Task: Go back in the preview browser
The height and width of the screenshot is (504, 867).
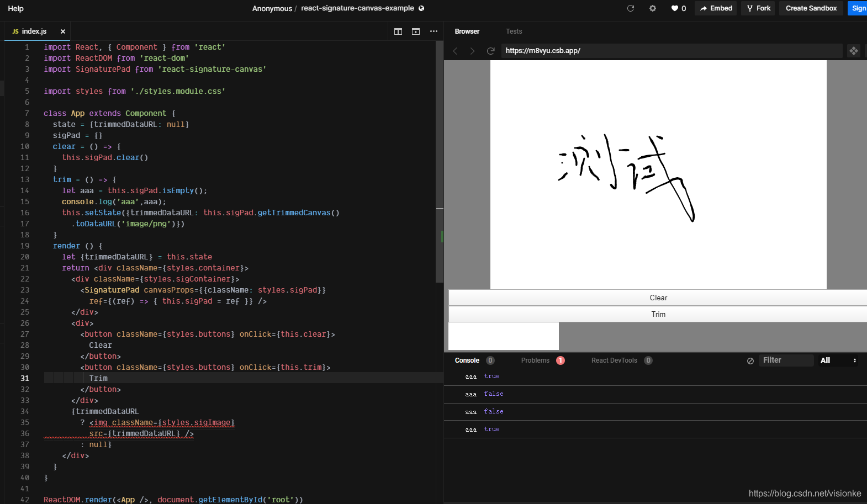Action: pos(455,51)
